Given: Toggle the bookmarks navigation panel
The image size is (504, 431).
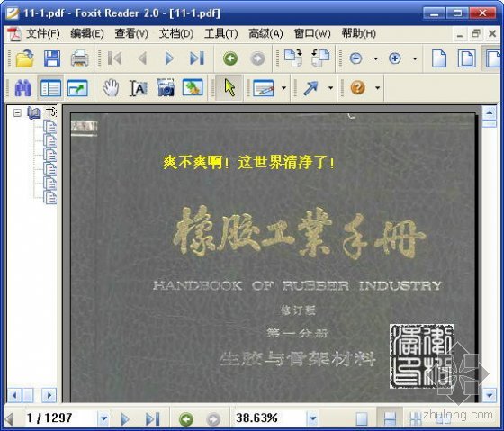Looking at the screenshot, I should tap(50, 88).
